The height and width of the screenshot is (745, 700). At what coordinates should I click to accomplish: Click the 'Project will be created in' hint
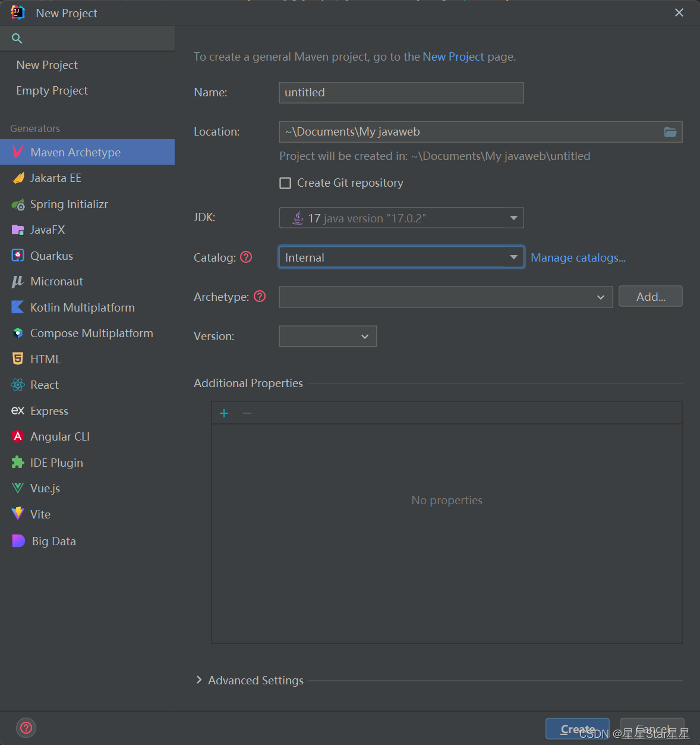[x=435, y=156]
